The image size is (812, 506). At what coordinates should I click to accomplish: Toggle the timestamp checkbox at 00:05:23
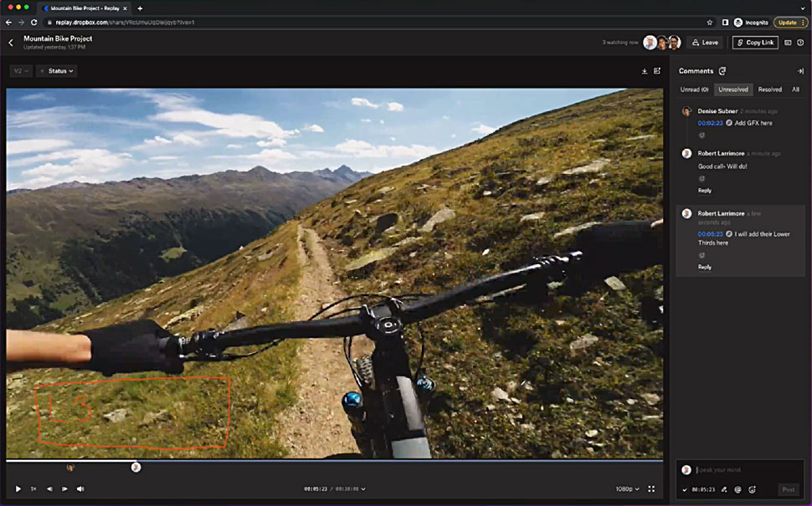pyautogui.click(x=685, y=489)
